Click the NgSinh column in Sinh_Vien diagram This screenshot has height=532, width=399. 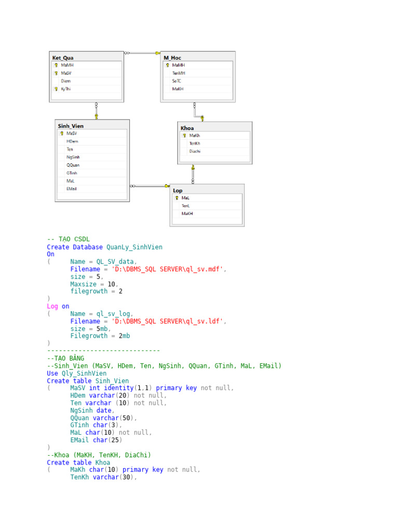coord(73,157)
